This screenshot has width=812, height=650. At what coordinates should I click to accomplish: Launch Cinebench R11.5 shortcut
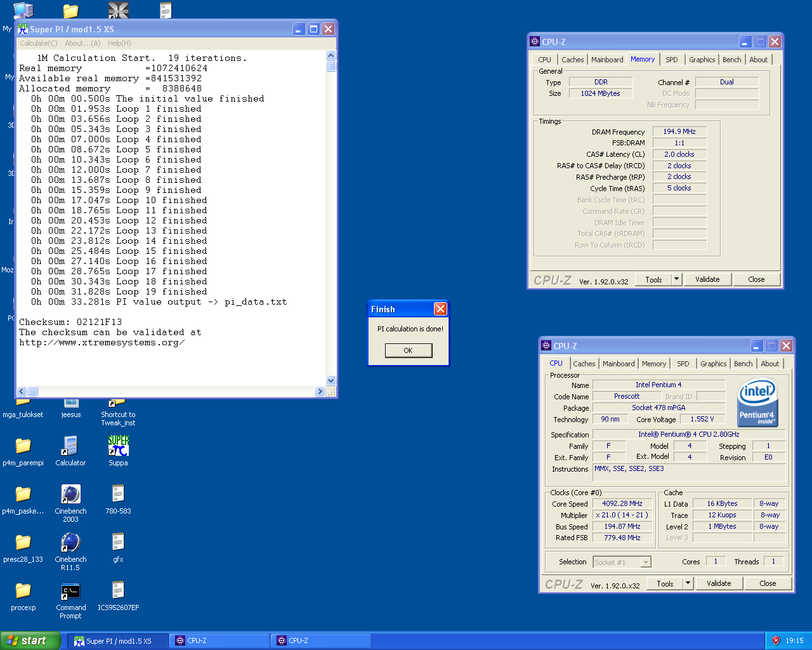tap(70, 552)
